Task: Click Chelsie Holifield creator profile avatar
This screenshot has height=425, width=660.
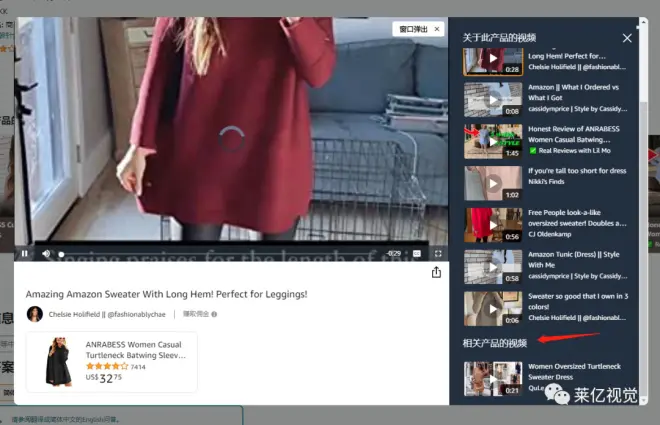Action: pos(34,313)
